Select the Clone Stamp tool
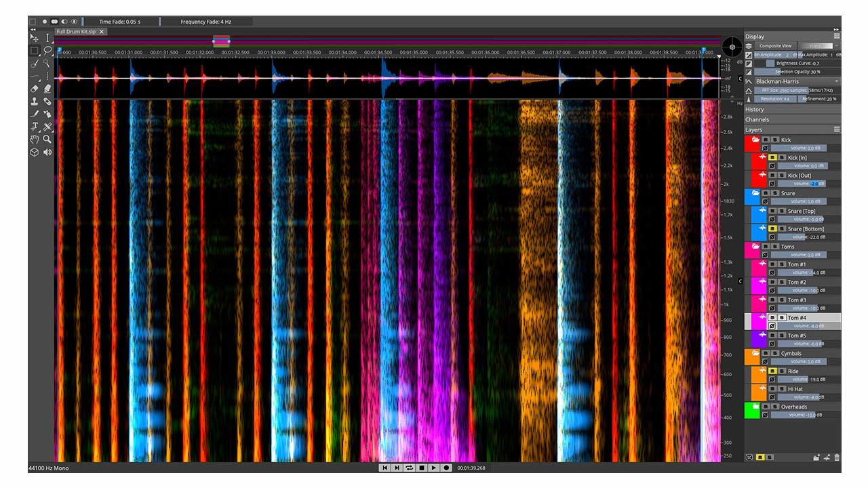The height and width of the screenshot is (488, 868). pyautogui.click(x=34, y=101)
